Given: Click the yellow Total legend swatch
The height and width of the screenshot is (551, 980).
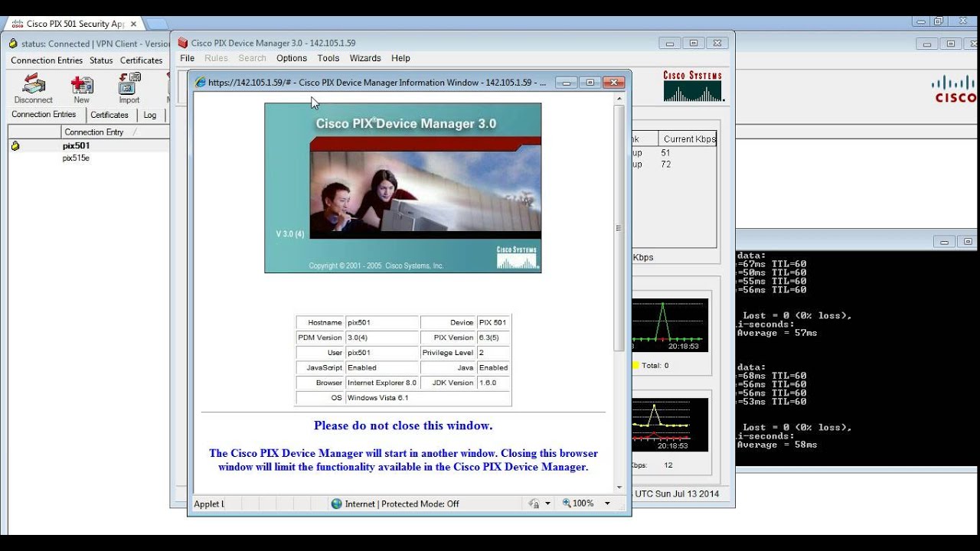Looking at the screenshot, I should [635, 366].
